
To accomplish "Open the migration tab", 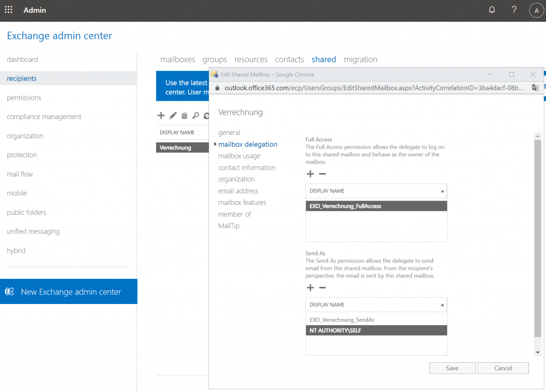I will click(x=360, y=59).
